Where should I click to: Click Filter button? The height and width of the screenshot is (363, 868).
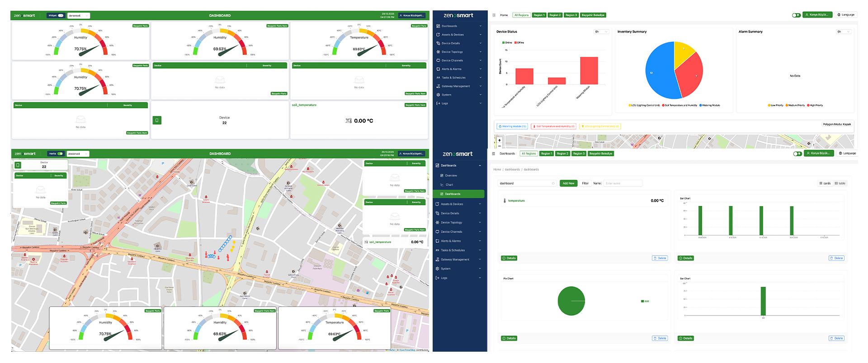coord(585,183)
